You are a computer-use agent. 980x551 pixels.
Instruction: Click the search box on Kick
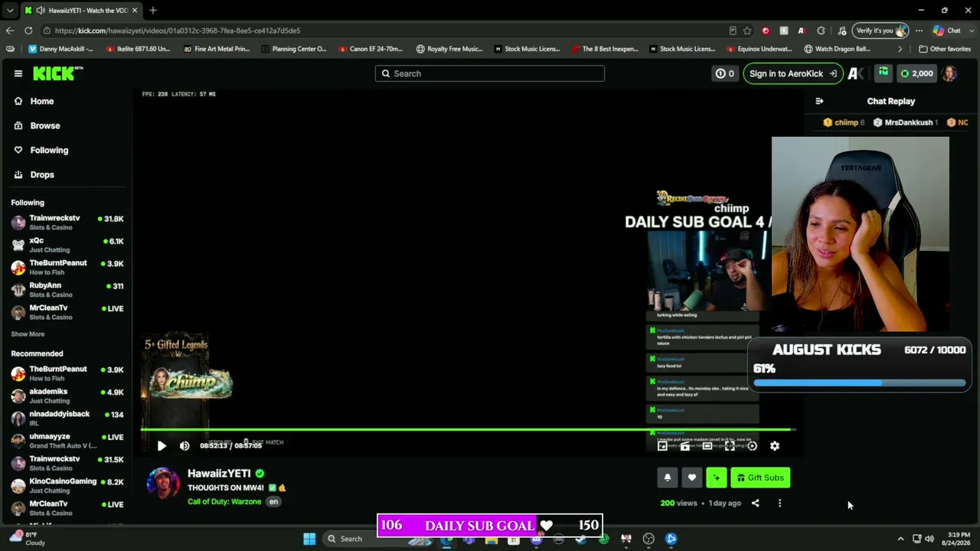tap(490, 73)
